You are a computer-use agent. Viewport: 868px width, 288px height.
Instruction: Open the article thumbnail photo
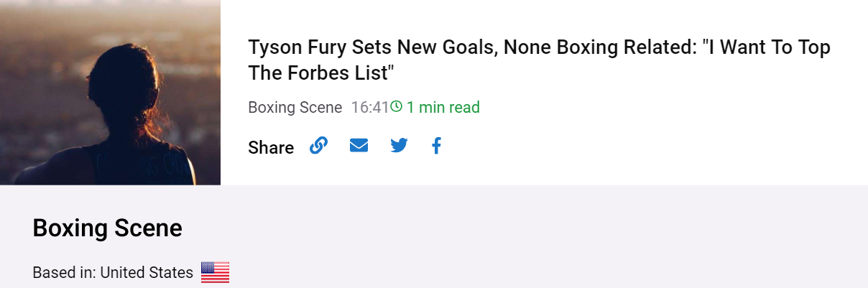(110, 93)
